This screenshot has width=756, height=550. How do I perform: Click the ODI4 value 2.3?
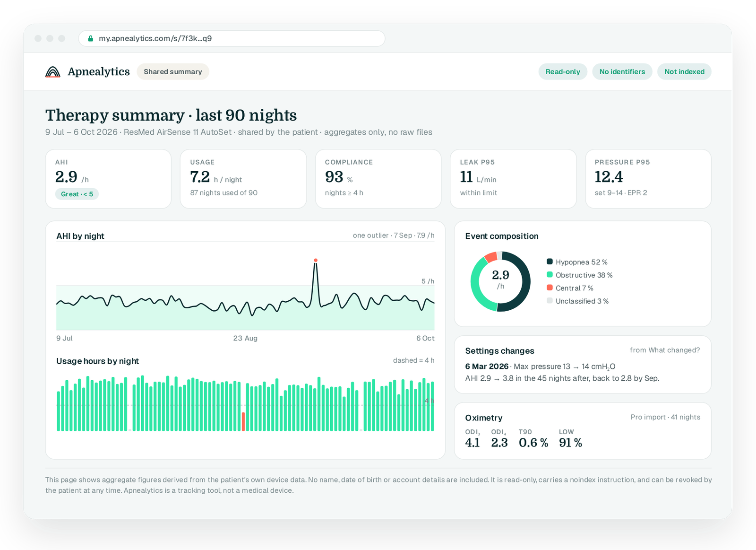[x=499, y=443]
